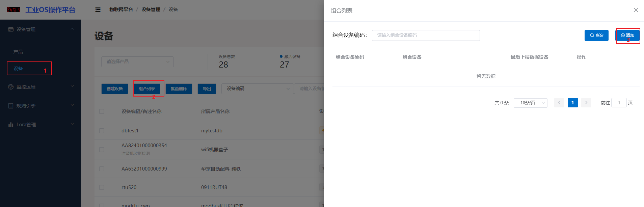Expand the 监控运维 menu chevron
Screen dimensions: 644x207
pyautogui.click(x=72, y=86)
